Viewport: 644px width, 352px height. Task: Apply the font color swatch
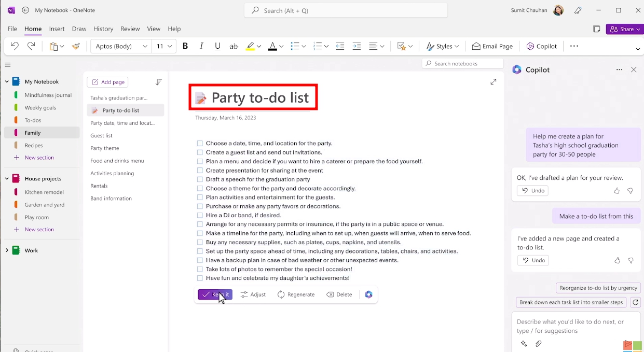tap(272, 46)
